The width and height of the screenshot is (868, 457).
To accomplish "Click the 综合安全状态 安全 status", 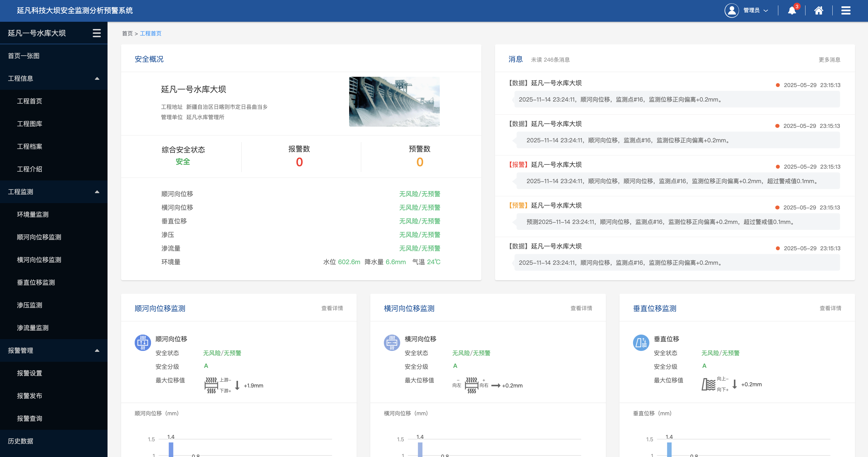I will click(183, 162).
